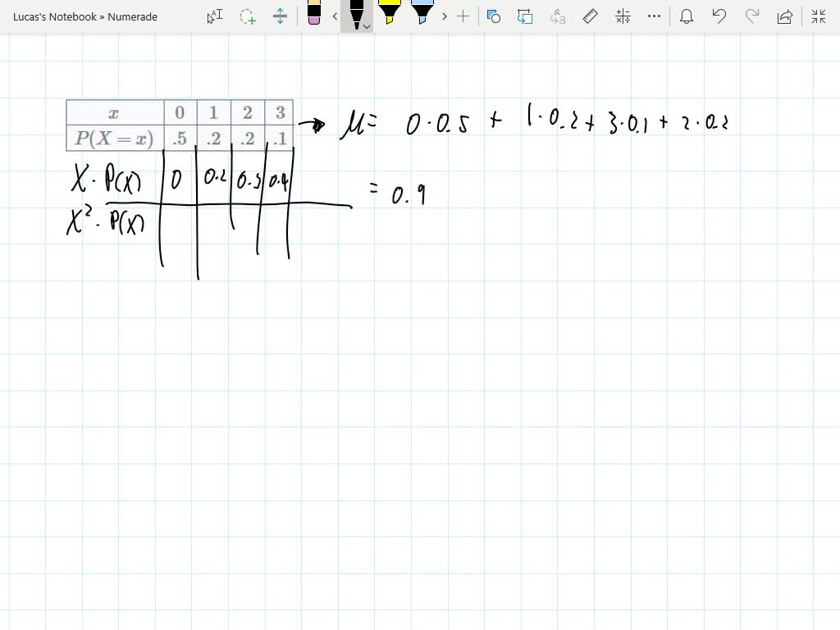Select the blue highlighter pen

click(421, 15)
